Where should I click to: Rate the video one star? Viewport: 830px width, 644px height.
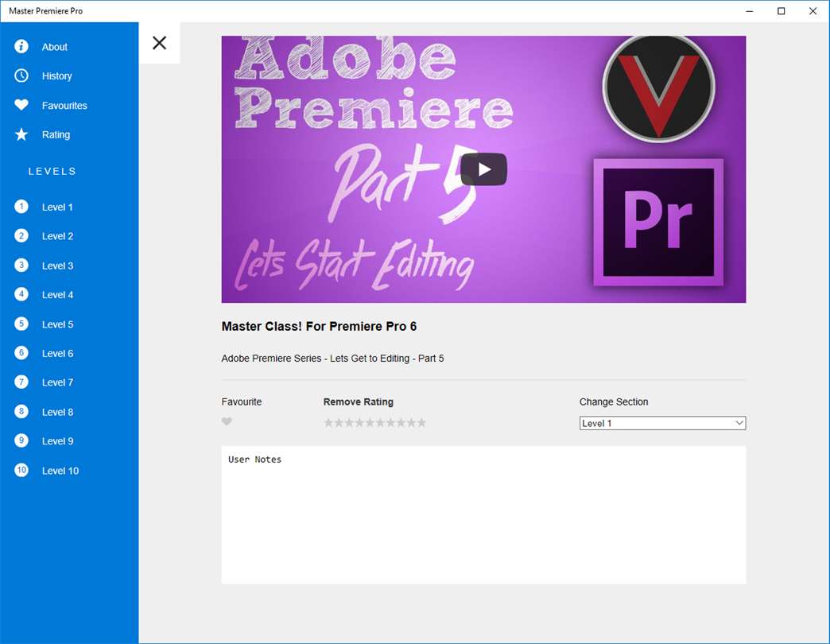[328, 422]
